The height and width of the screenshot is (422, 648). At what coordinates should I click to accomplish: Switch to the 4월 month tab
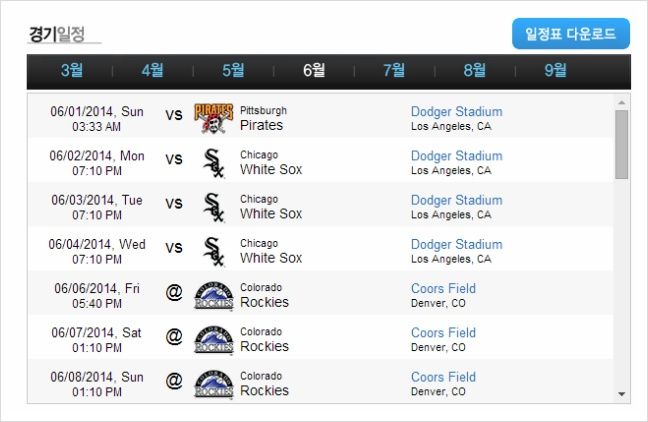152,70
